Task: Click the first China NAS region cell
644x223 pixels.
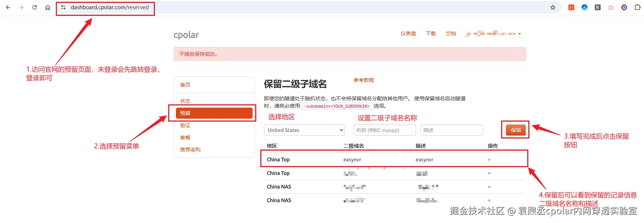Action: click(279, 187)
